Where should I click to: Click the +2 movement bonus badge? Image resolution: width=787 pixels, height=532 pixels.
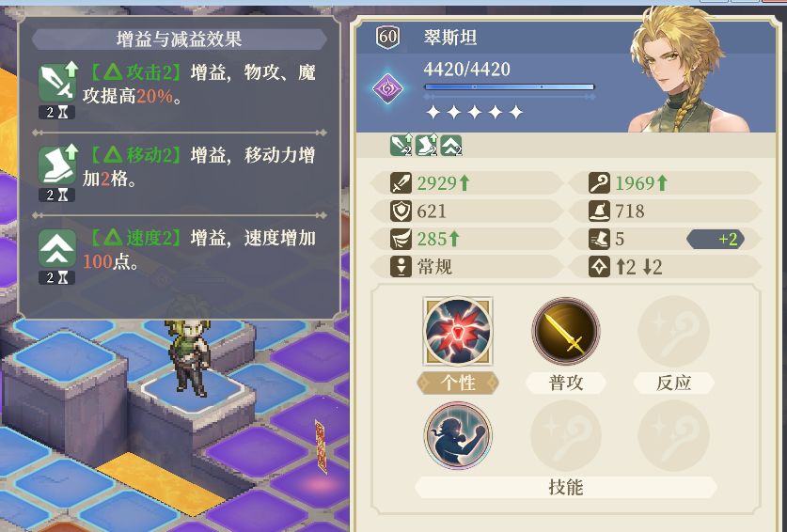point(716,239)
